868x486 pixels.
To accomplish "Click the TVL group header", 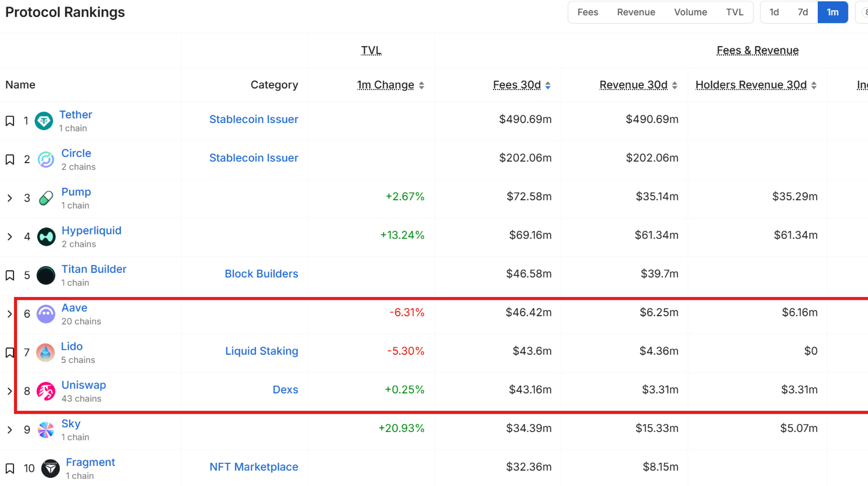I will [x=371, y=51].
